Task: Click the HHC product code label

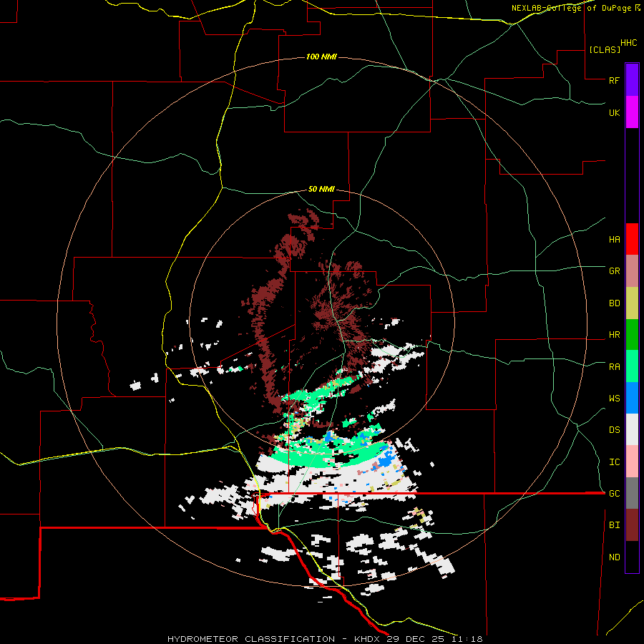Action: coord(628,43)
